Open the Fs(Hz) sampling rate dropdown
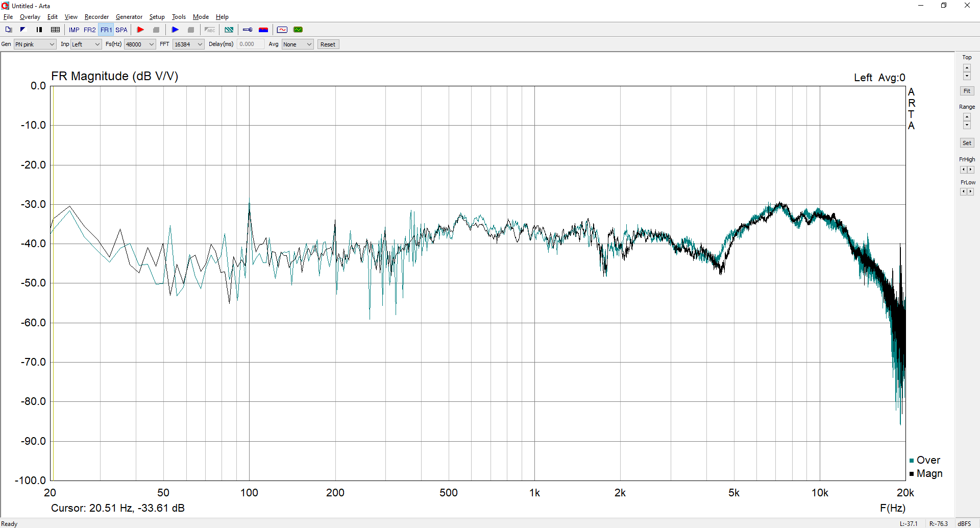The height and width of the screenshot is (528, 980). (140, 44)
